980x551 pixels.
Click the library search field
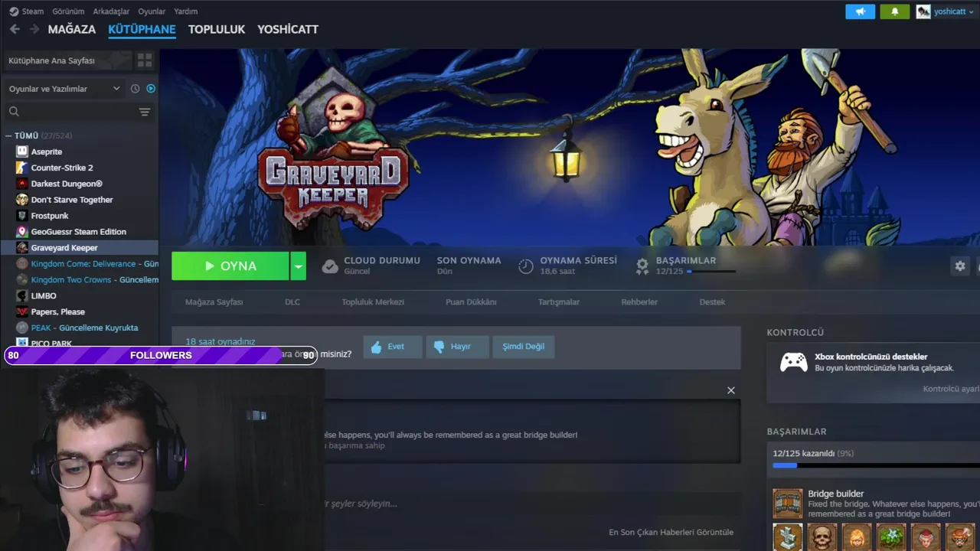click(x=78, y=112)
